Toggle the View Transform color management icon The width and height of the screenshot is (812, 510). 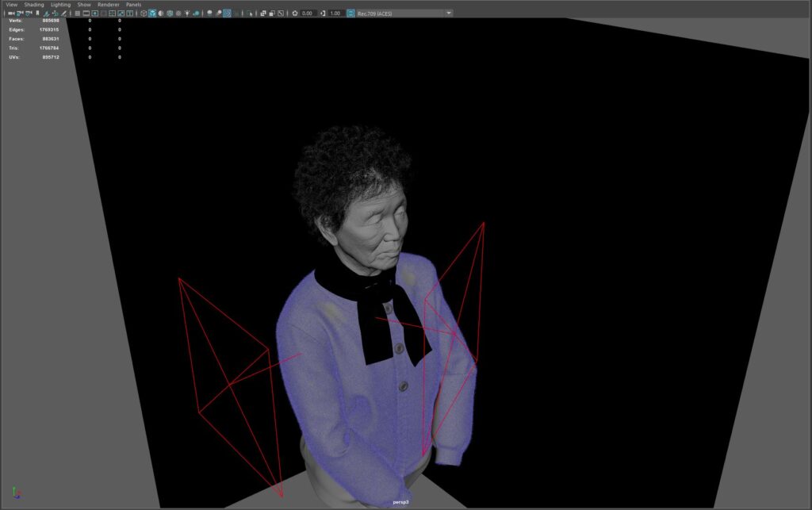[350, 13]
